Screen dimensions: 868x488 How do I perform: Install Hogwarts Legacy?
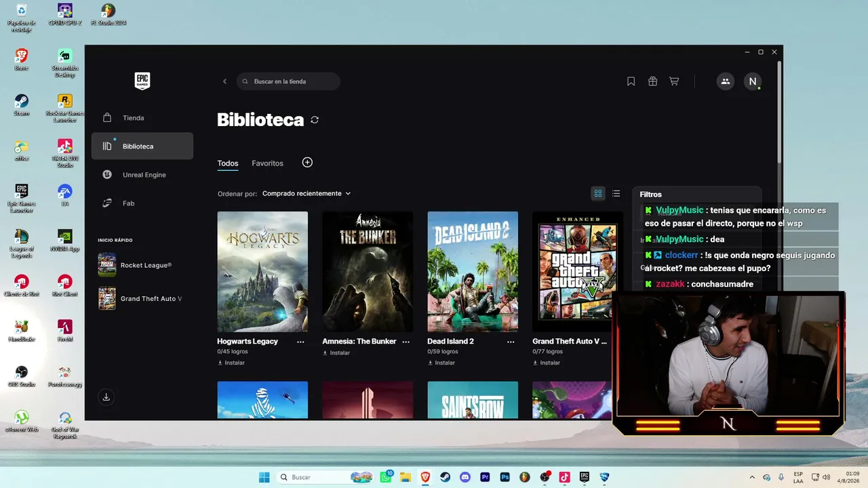click(231, 363)
